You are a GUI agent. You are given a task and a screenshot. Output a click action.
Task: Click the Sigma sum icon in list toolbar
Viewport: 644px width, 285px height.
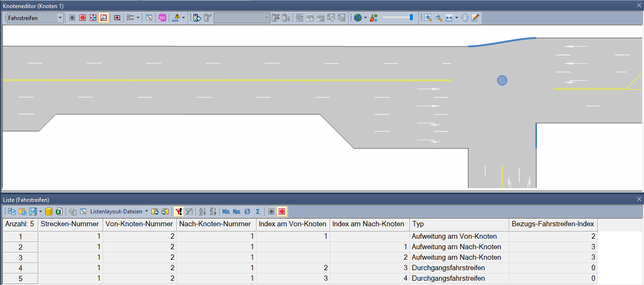pyautogui.click(x=258, y=211)
